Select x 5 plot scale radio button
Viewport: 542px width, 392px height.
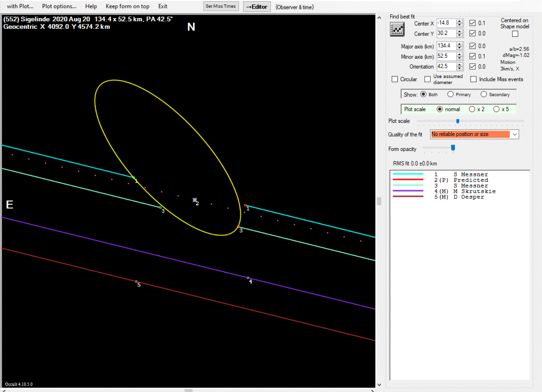(x=496, y=109)
